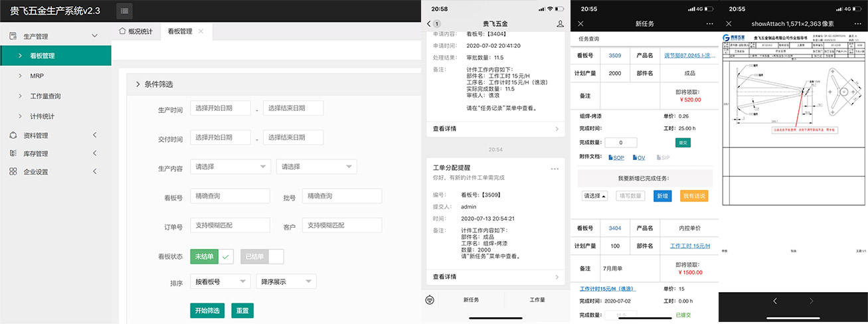Toggle the 已结单 status switch
The height and width of the screenshot is (324, 868).
[262, 256]
